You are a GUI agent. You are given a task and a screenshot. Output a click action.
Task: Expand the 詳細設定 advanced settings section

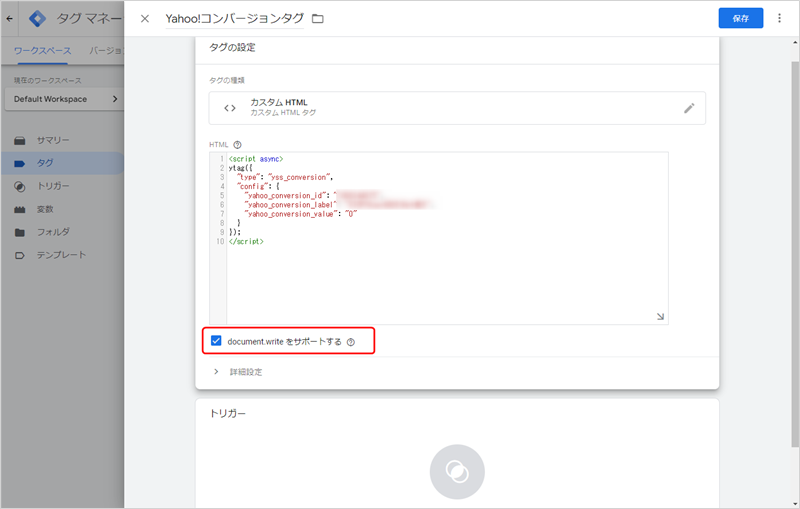pos(238,372)
